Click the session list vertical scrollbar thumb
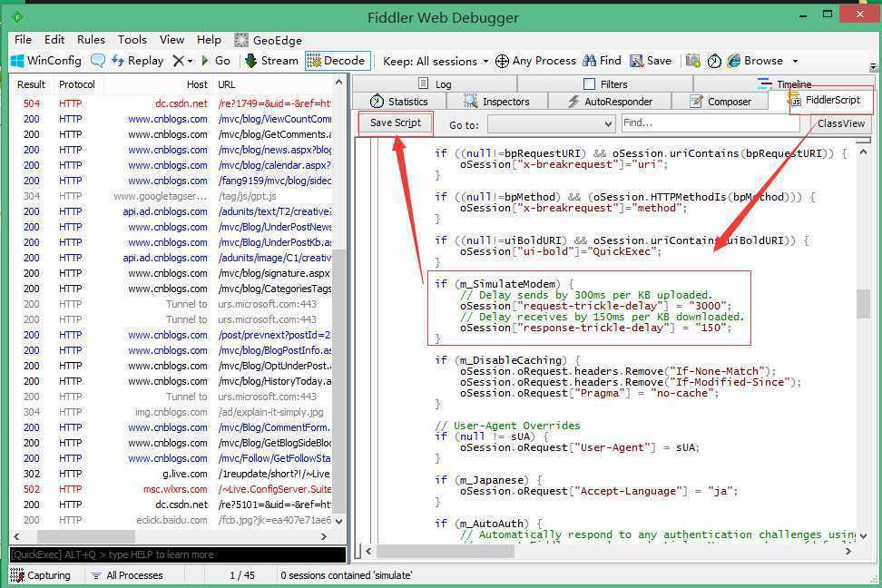The image size is (882, 588). tap(338, 381)
